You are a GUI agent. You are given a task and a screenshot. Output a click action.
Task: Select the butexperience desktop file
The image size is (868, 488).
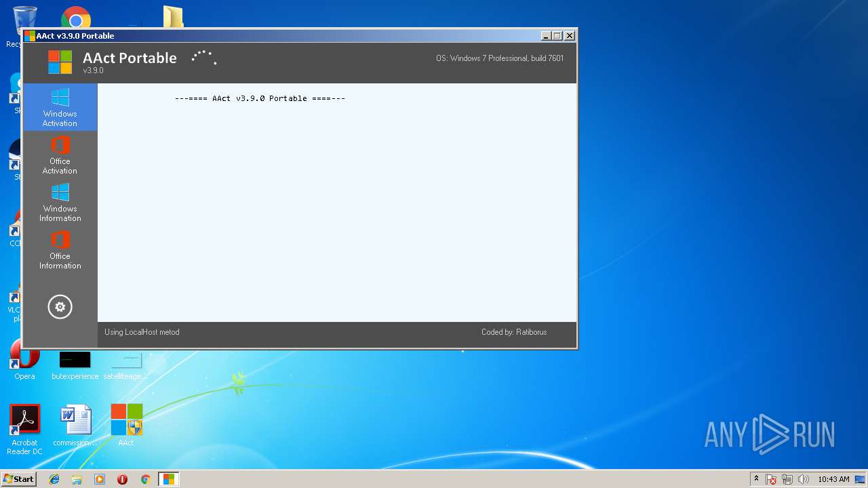pos(75,365)
